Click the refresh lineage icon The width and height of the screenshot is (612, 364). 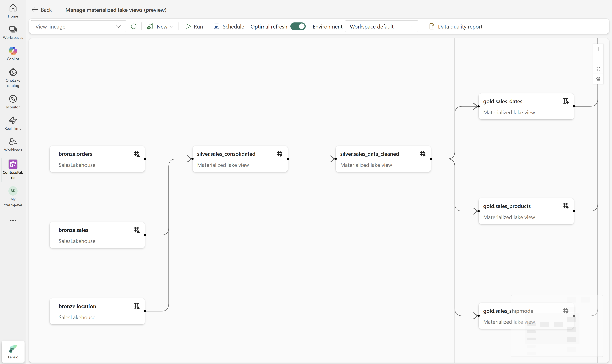134,26
